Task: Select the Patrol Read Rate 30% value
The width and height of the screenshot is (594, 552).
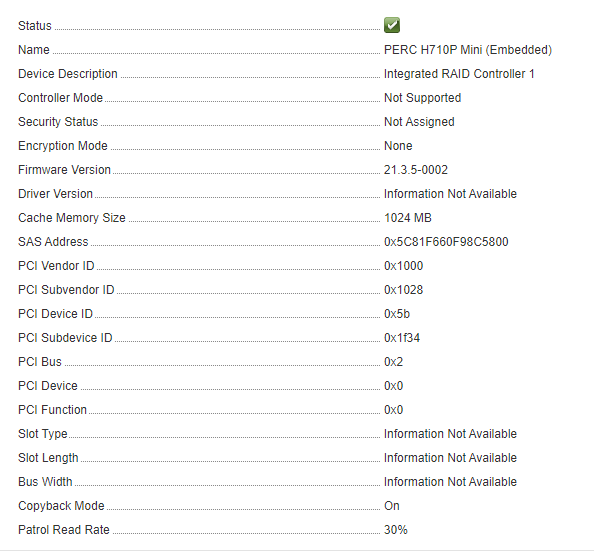Action: tap(395, 530)
